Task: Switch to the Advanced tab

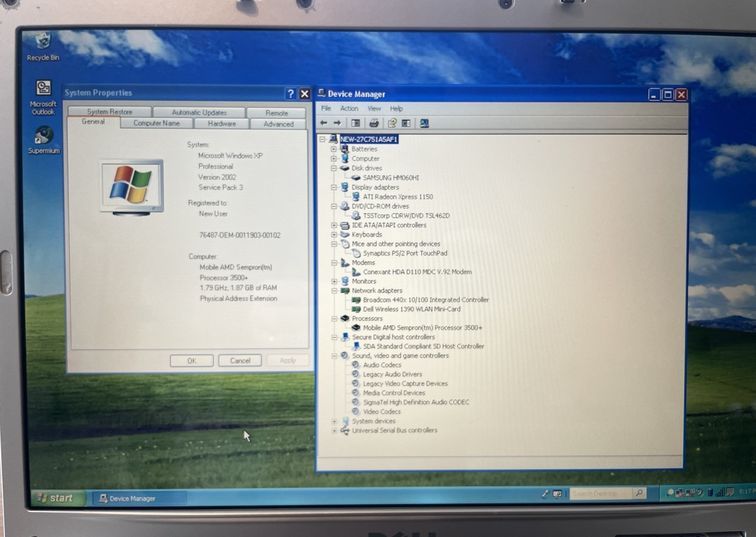Action: click(278, 124)
